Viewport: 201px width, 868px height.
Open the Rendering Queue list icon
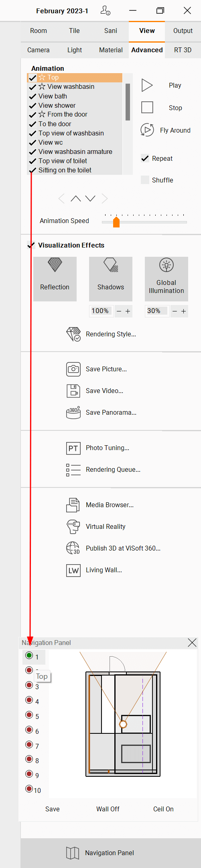tap(73, 469)
